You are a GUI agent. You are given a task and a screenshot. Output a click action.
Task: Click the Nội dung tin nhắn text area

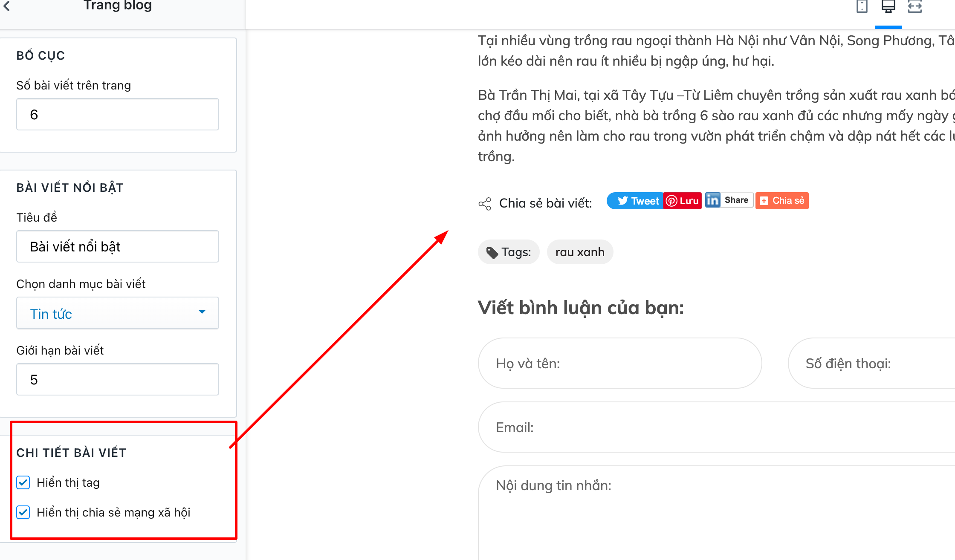tap(717, 513)
